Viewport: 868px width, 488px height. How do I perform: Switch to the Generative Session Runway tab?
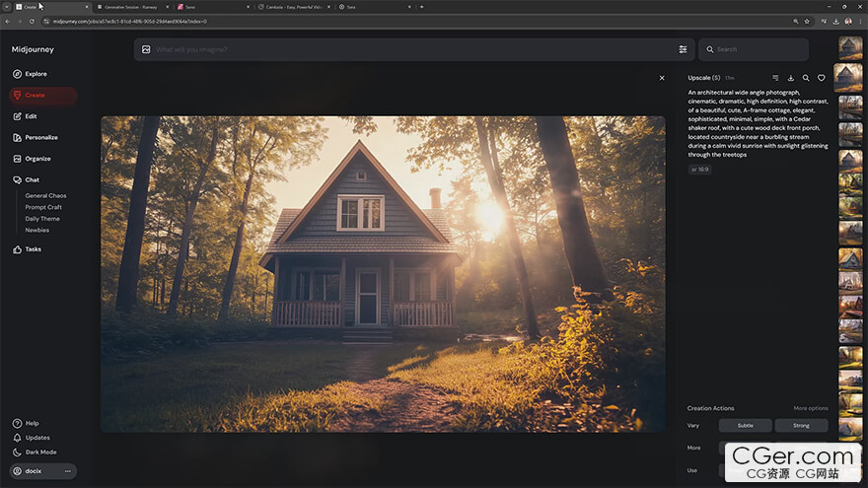coord(133,6)
